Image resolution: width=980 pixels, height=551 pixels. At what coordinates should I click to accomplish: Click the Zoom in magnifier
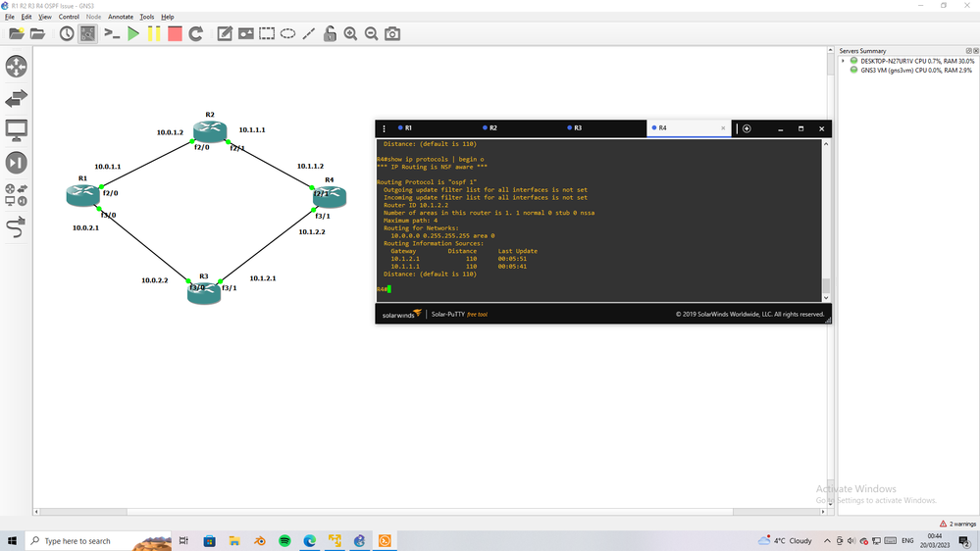coord(350,33)
